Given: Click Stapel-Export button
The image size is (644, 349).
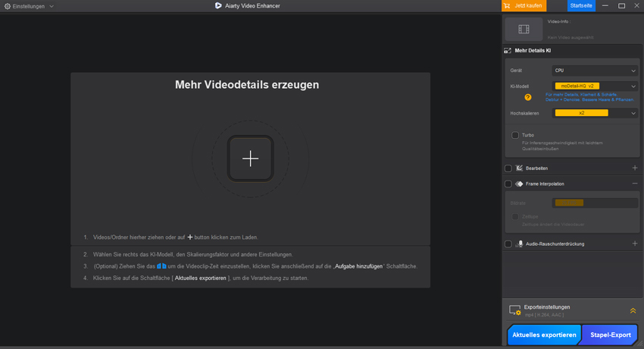Looking at the screenshot, I should click(x=611, y=335).
